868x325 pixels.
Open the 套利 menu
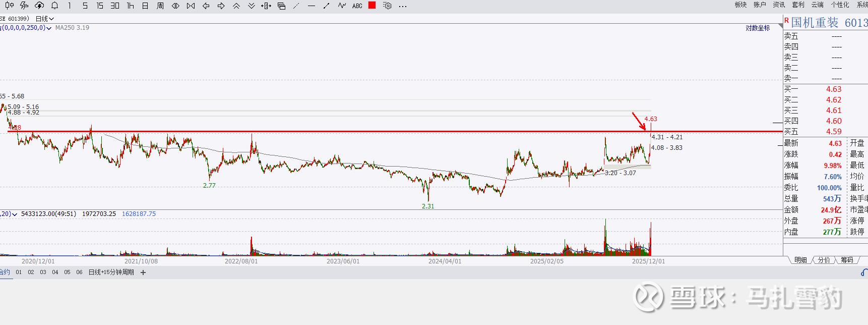(798, 5)
